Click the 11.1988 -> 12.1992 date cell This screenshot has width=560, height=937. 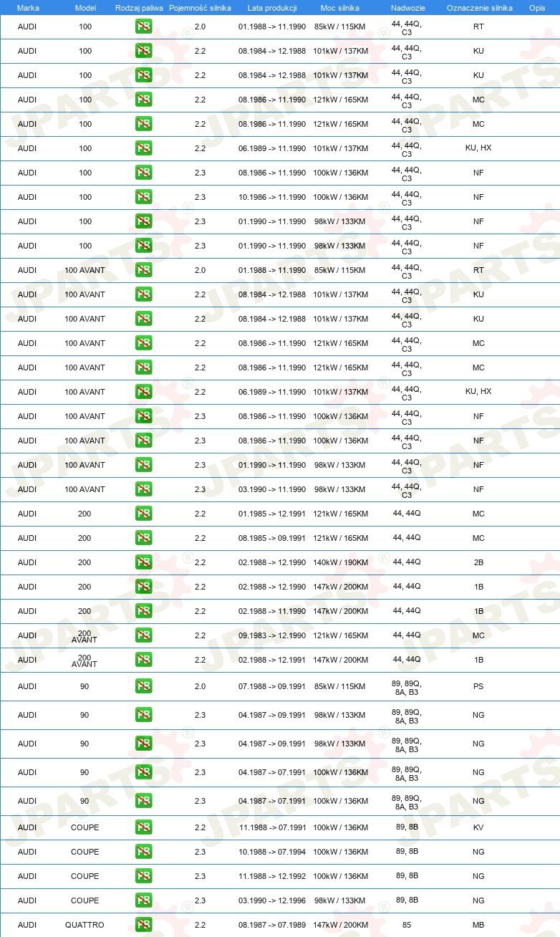click(x=272, y=876)
